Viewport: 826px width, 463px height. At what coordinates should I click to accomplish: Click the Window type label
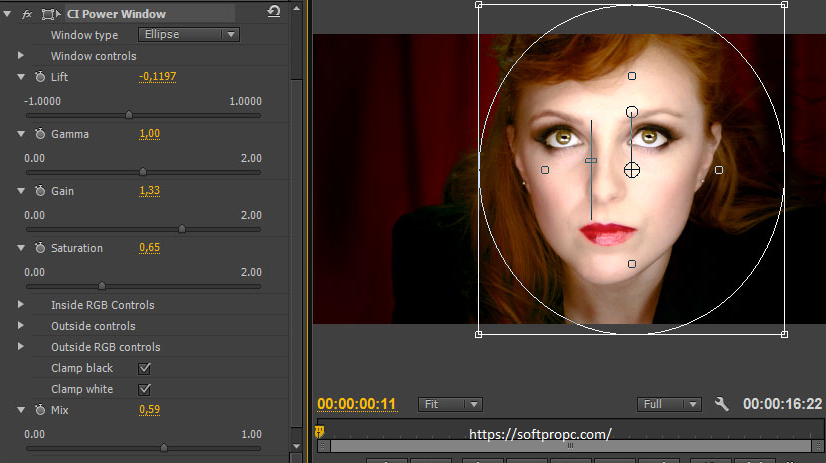point(84,35)
